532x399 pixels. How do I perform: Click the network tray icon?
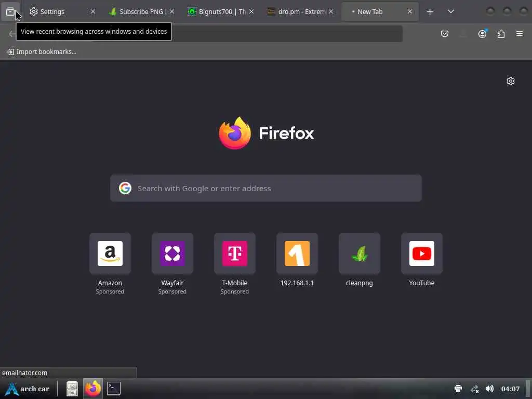(x=474, y=389)
